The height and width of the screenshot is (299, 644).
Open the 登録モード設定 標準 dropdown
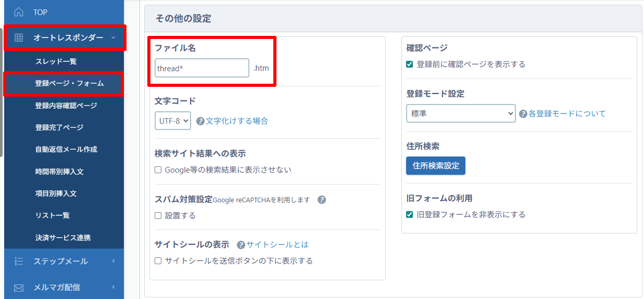(460, 114)
